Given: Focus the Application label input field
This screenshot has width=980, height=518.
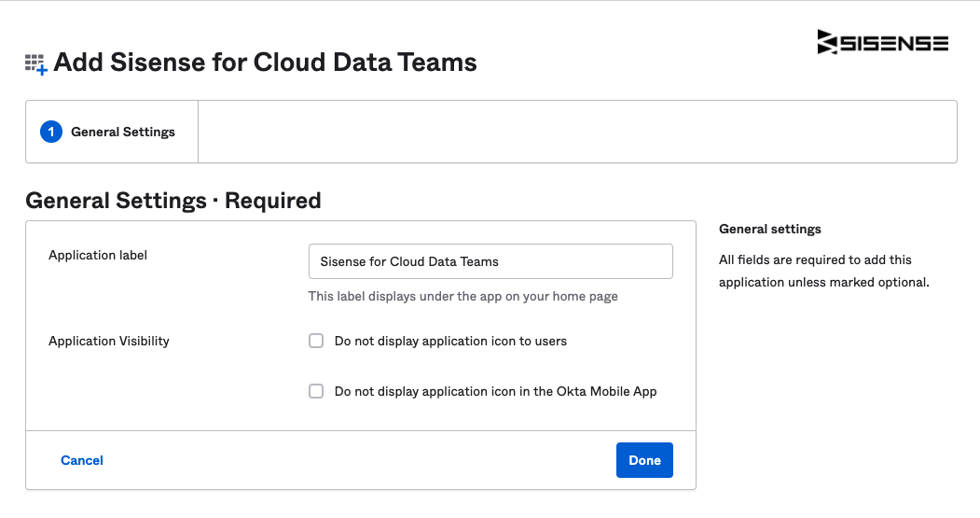Looking at the screenshot, I should point(490,261).
